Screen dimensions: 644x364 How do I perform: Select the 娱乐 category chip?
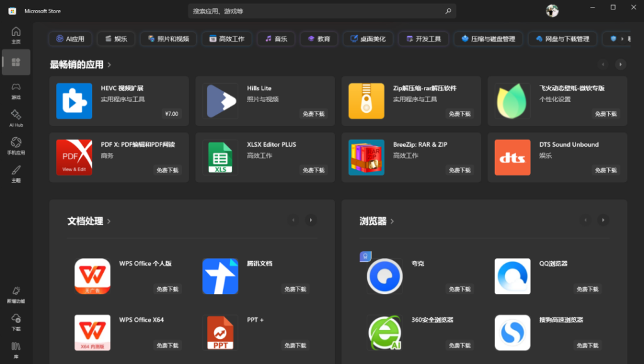pos(116,38)
